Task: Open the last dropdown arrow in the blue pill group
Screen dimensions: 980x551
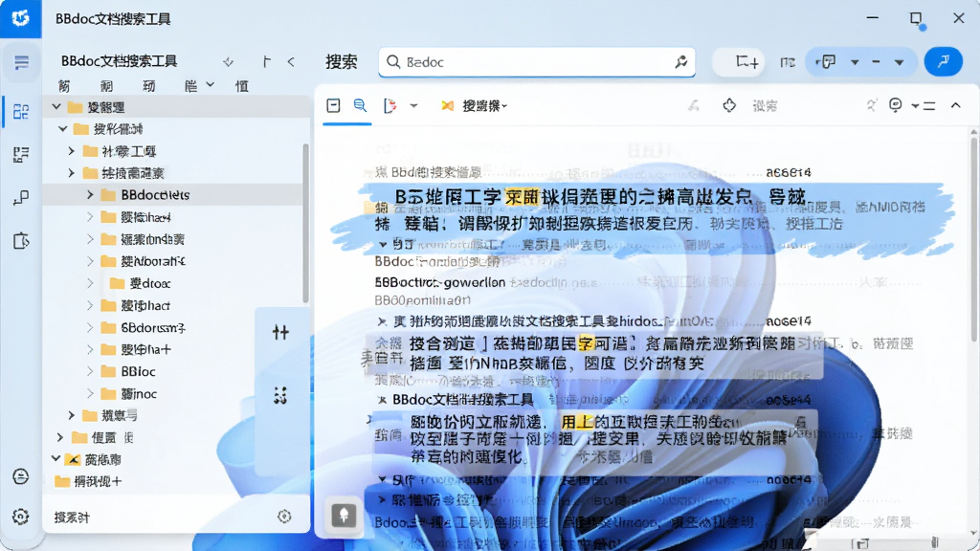Action: 899,62
